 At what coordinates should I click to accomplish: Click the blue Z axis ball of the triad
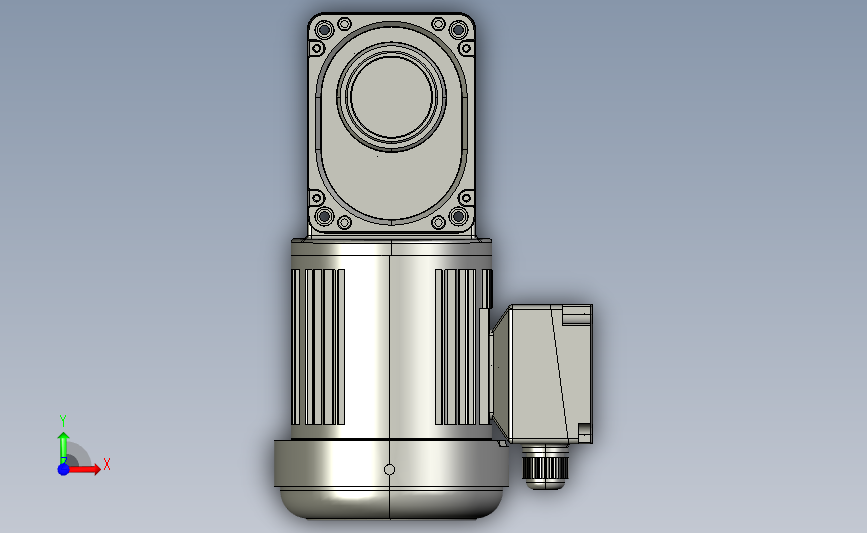(x=63, y=469)
